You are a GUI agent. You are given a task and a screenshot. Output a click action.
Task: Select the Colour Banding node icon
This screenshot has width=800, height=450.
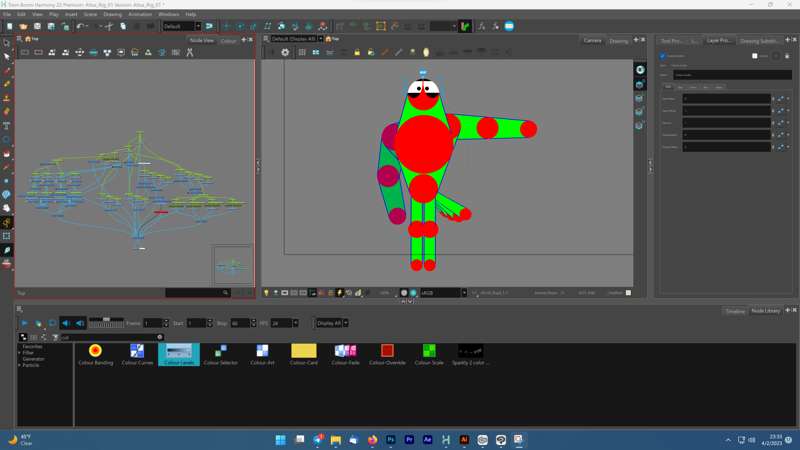95,351
